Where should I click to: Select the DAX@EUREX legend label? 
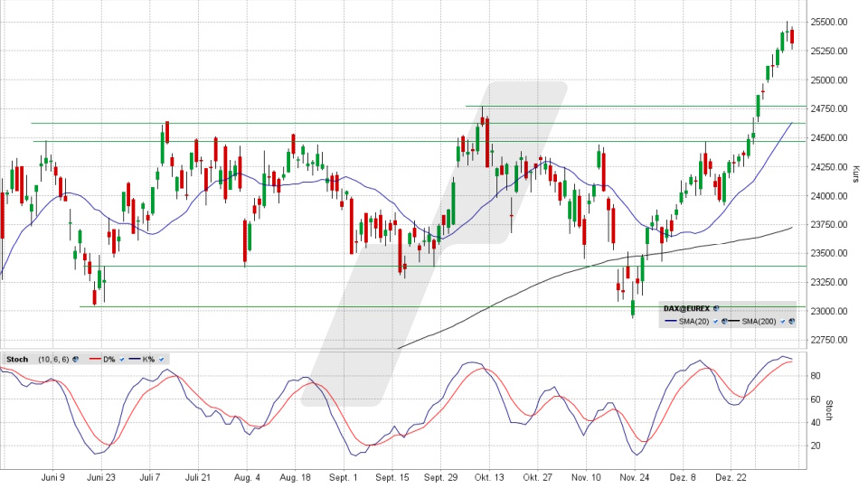(x=686, y=308)
